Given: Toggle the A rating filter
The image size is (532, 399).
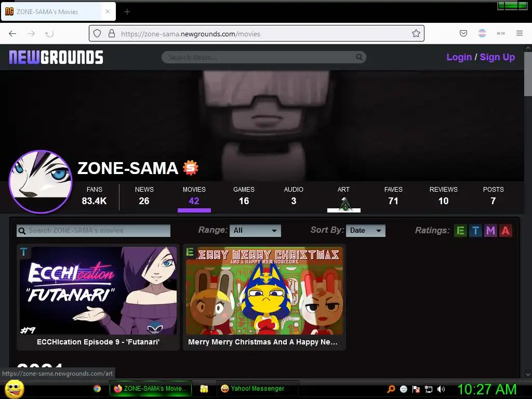Looking at the screenshot, I should point(506,231).
